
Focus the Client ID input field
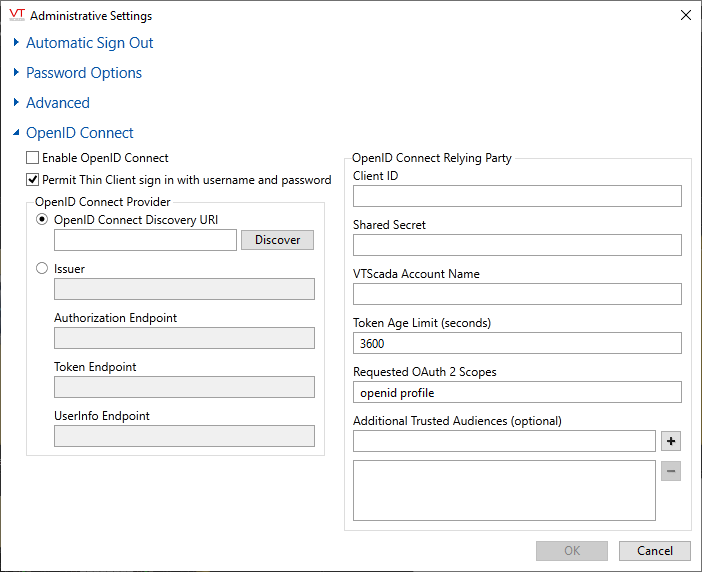point(517,196)
